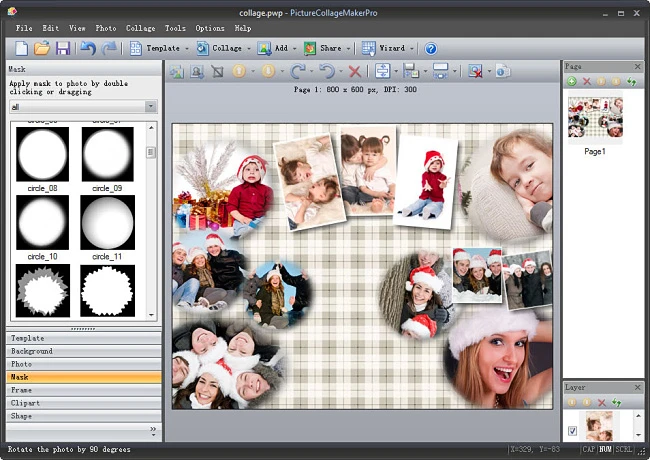Screen dimensions: 650x460
Task: Open the mask category 'all' dropdown
Action: point(151,106)
